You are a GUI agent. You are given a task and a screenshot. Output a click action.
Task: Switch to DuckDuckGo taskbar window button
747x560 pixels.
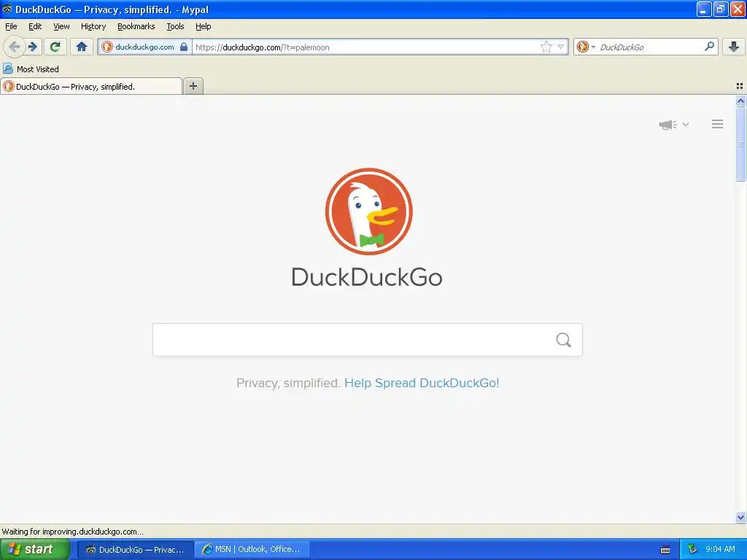point(135,550)
